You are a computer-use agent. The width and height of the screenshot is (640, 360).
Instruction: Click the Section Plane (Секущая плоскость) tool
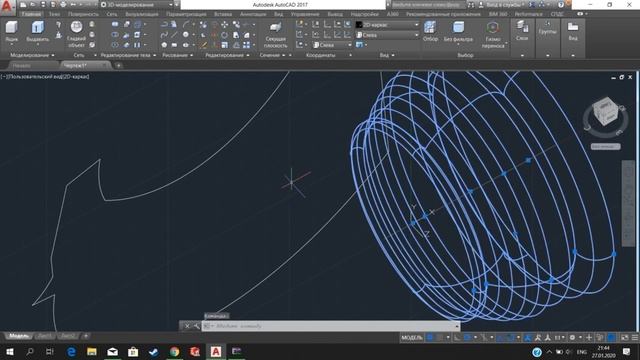(276, 34)
